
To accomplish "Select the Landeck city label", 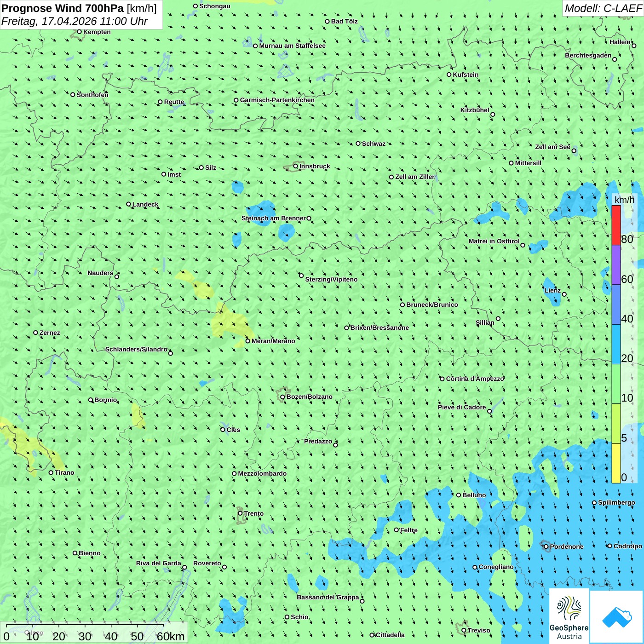I will [x=145, y=204].
